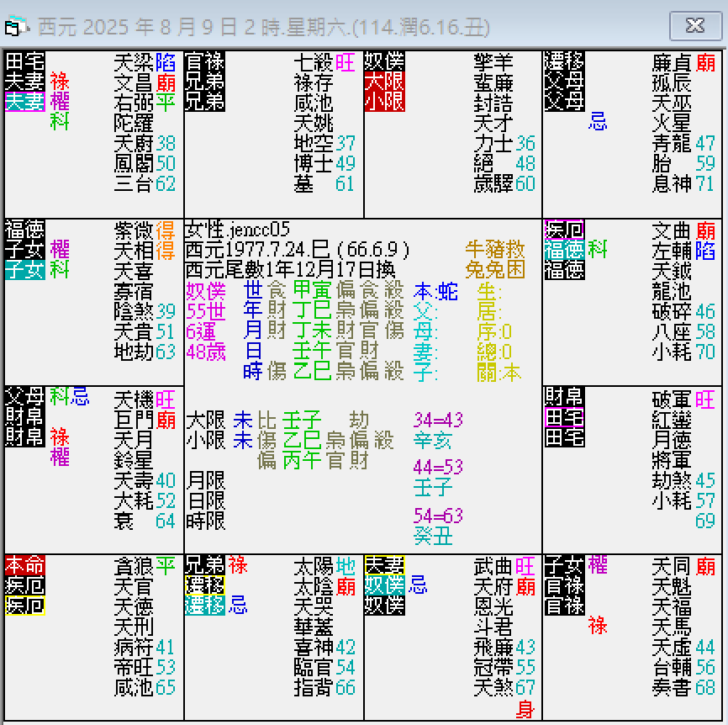
Task: Click the '三台 62' entry
Action: [x=145, y=184]
